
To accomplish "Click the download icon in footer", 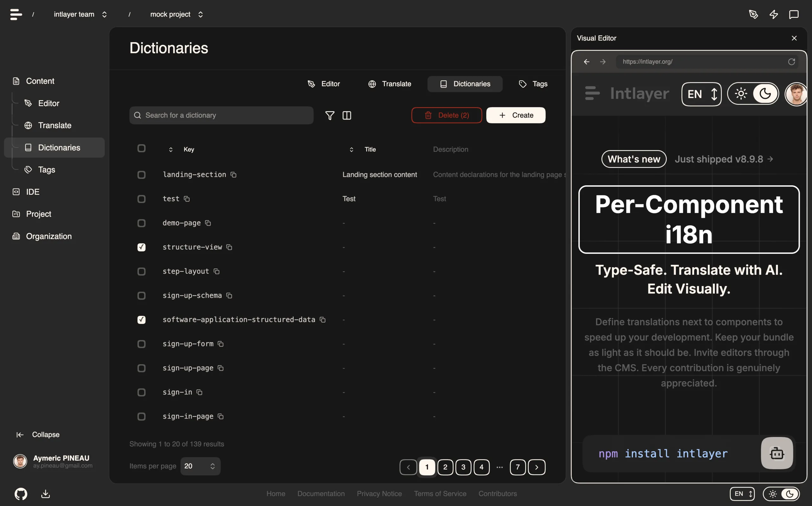I will click(x=45, y=494).
